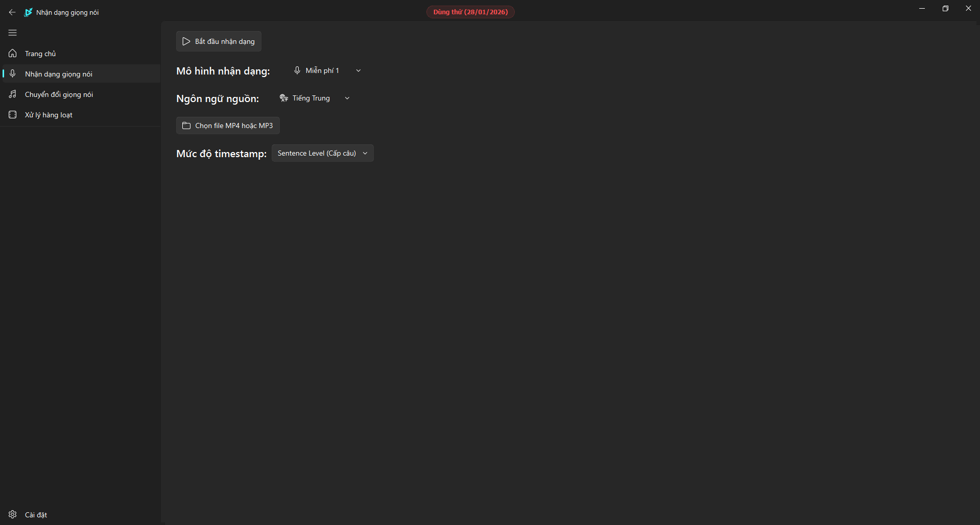This screenshot has height=525, width=980.
Task: Go to Trang chủ in the sidebar
Action: [x=40, y=54]
